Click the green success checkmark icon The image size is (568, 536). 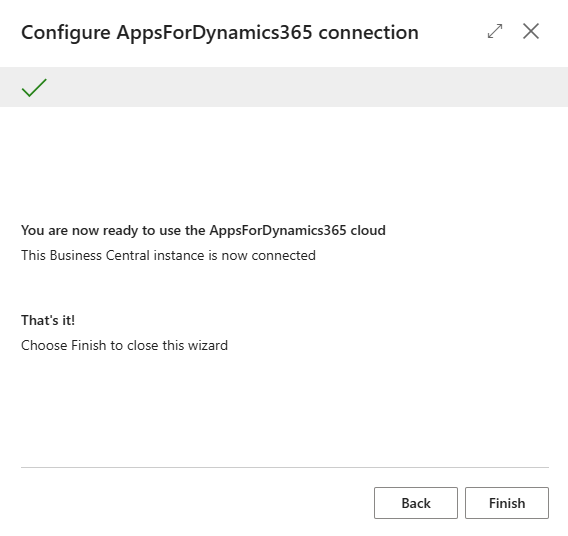[x=34, y=87]
